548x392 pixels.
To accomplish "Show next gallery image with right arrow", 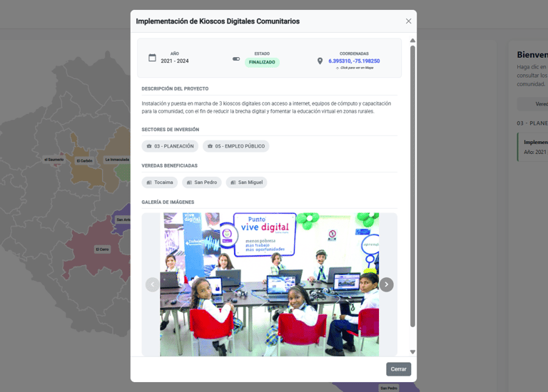I will 386,284.
